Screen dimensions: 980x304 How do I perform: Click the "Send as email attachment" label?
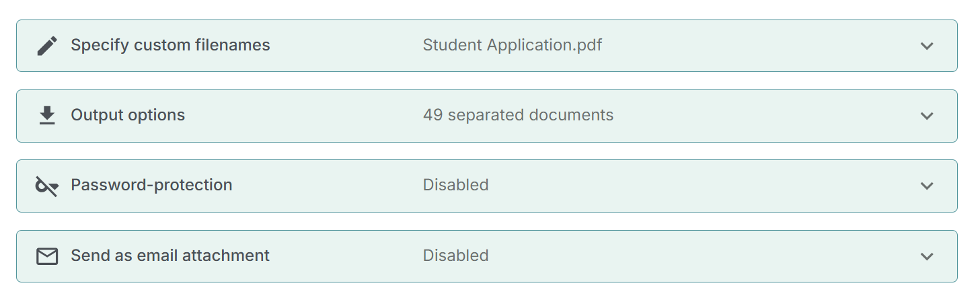click(170, 256)
